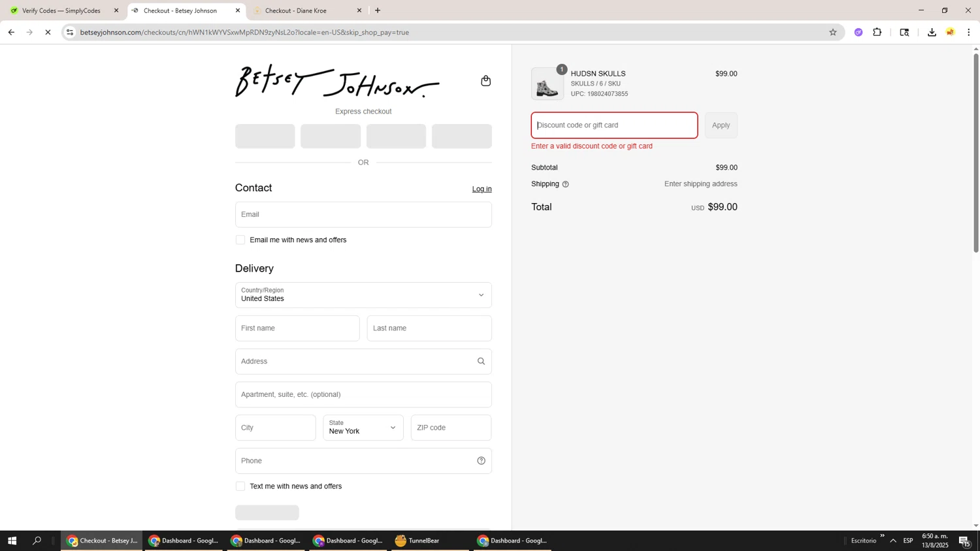Show hidden system tray icons
The image size is (980, 551).
pos(893,541)
